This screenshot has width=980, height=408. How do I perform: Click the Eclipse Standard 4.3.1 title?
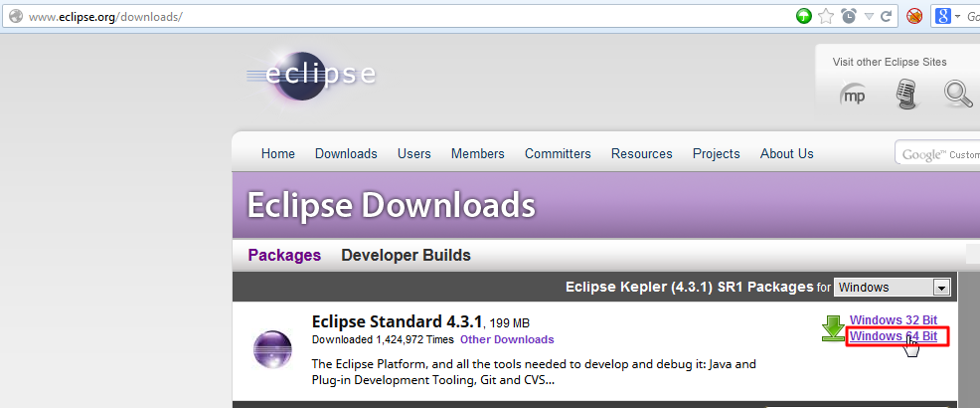click(397, 322)
